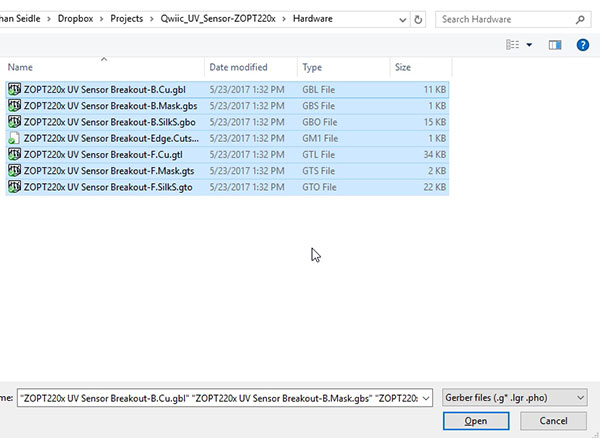Viewport: 600px width, 438px height.
Task: Click the refresh button beside address bar
Action: pos(417,19)
